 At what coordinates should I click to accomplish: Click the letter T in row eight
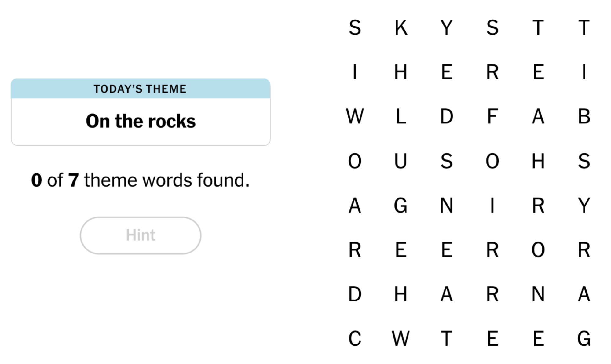click(x=447, y=337)
